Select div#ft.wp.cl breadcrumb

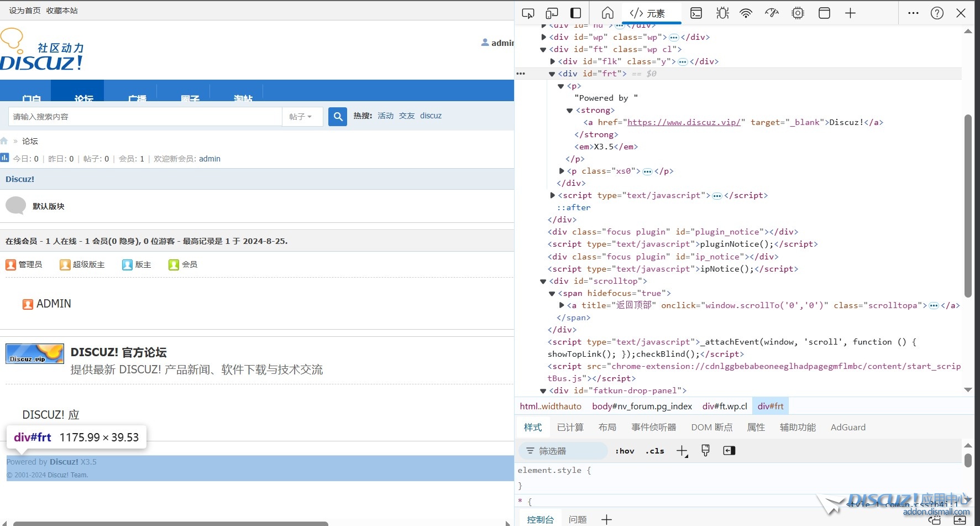725,406
